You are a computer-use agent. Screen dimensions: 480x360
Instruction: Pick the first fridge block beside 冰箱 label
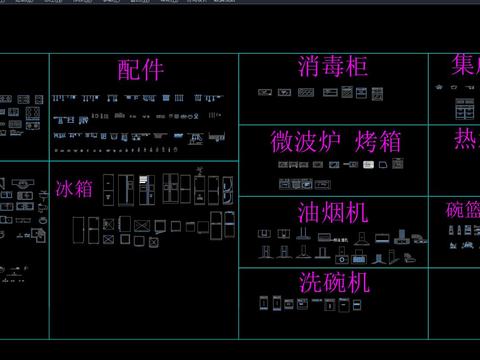point(108,190)
